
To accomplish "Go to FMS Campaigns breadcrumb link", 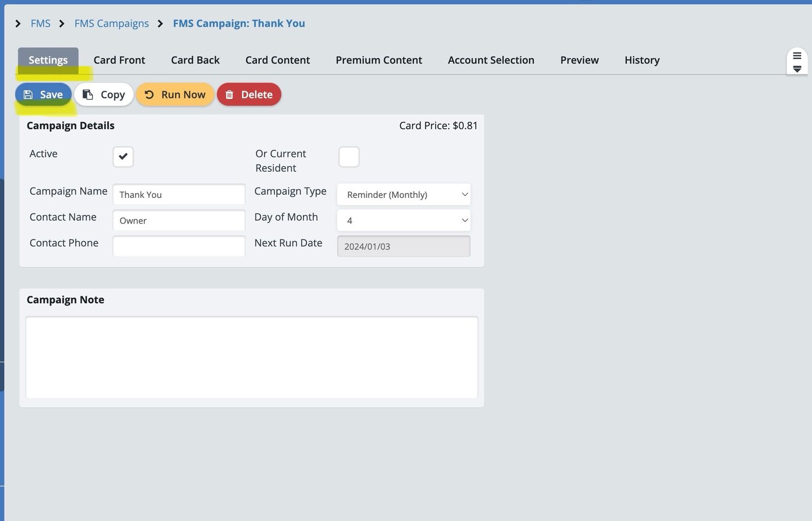I will coord(112,24).
